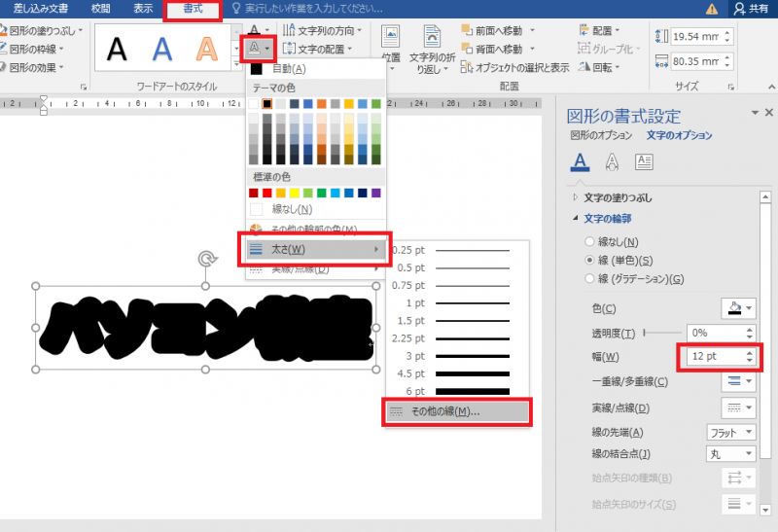Open Shape Outline (図形の枠線) menu

[x=33, y=50]
